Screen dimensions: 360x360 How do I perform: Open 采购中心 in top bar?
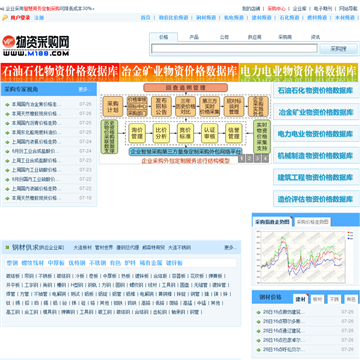click(x=277, y=9)
